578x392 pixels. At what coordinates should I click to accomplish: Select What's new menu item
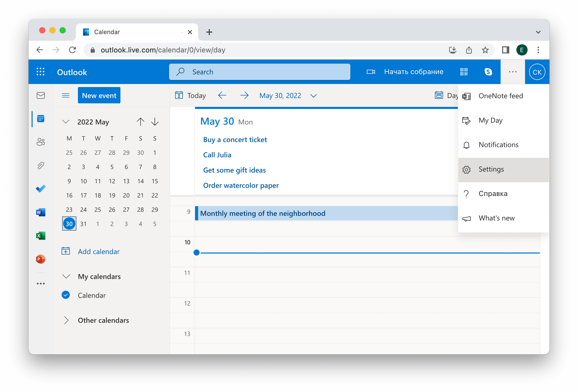(504, 218)
